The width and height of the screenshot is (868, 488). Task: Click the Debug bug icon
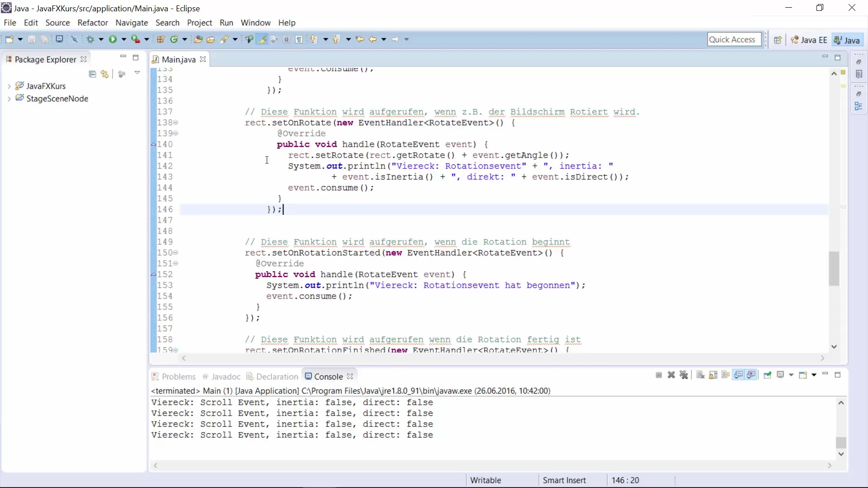[x=90, y=39]
